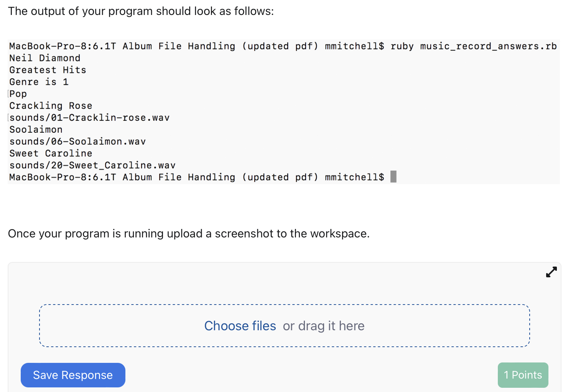Click the cursor block at the final prompt
The image size is (568, 392).
point(393,176)
